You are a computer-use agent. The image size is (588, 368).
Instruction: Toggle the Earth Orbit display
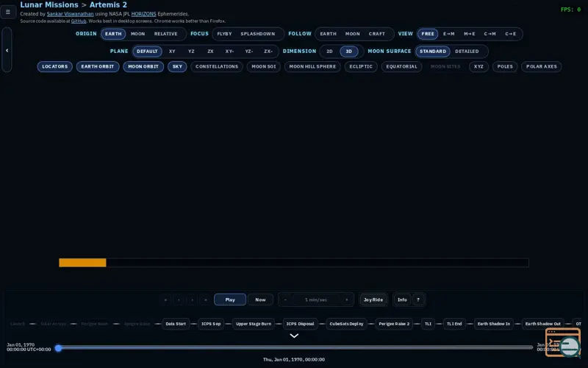coord(98,66)
